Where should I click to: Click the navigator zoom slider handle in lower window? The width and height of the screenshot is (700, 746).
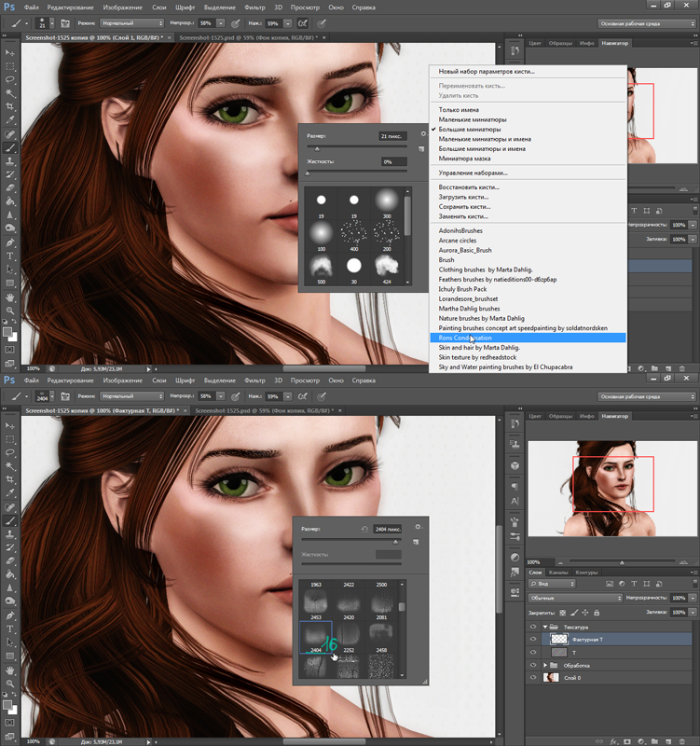coord(622,562)
